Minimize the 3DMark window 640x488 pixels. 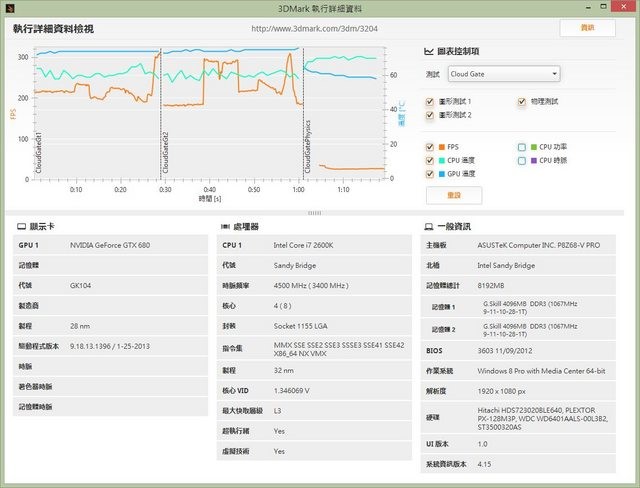(x=588, y=7)
